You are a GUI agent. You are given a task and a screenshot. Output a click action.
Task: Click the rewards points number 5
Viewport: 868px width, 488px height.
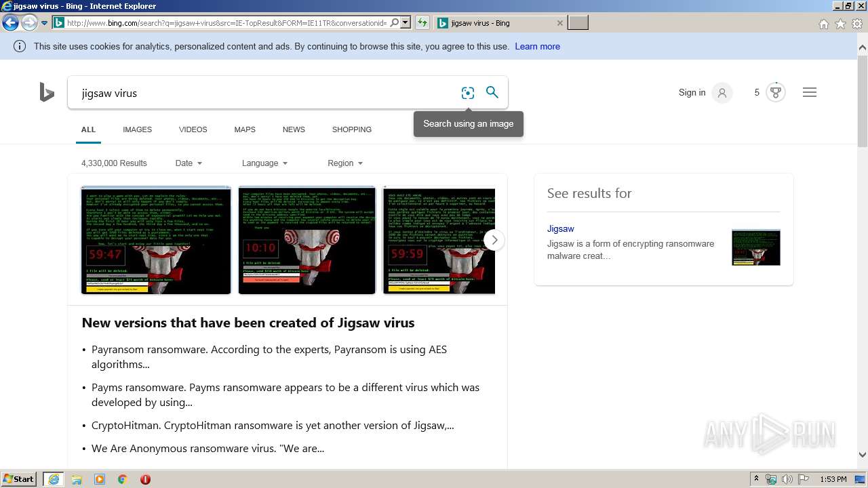(x=757, y=93)
